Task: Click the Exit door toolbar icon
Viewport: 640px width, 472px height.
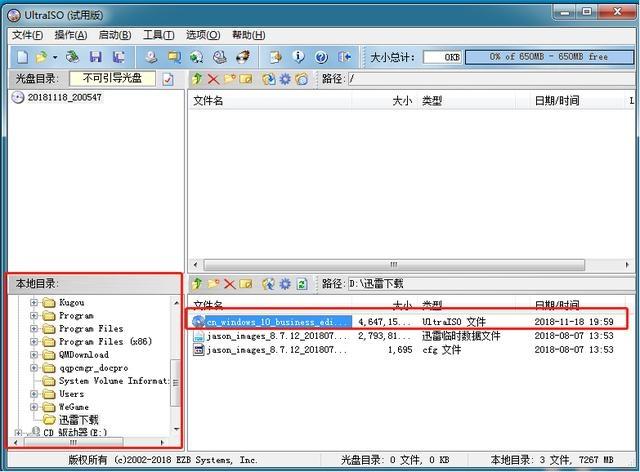Action: click(x=344, y=57)
